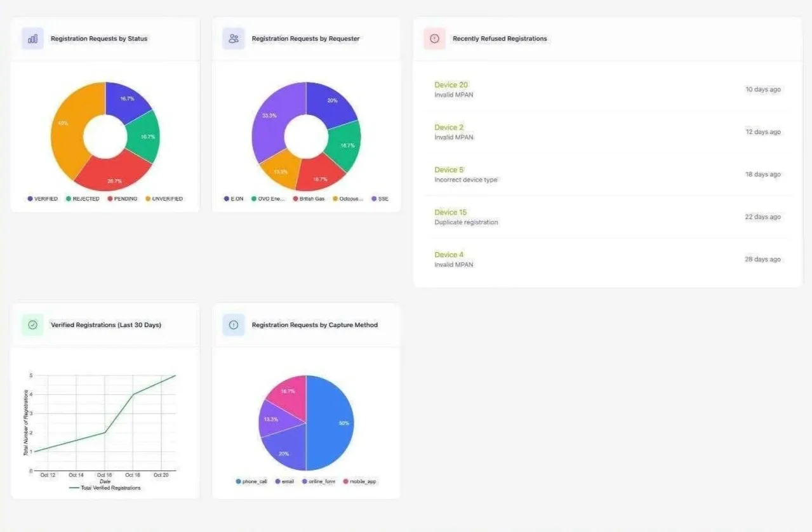Click the green 16.7% REJECTED slice in status donut
This screenshot has width=812, height=532.
143,136
